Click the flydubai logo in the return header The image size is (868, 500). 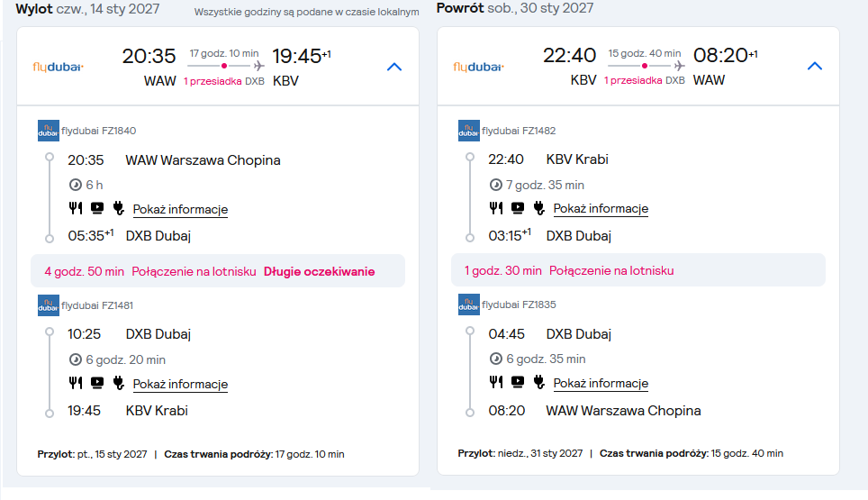point(479,67)
